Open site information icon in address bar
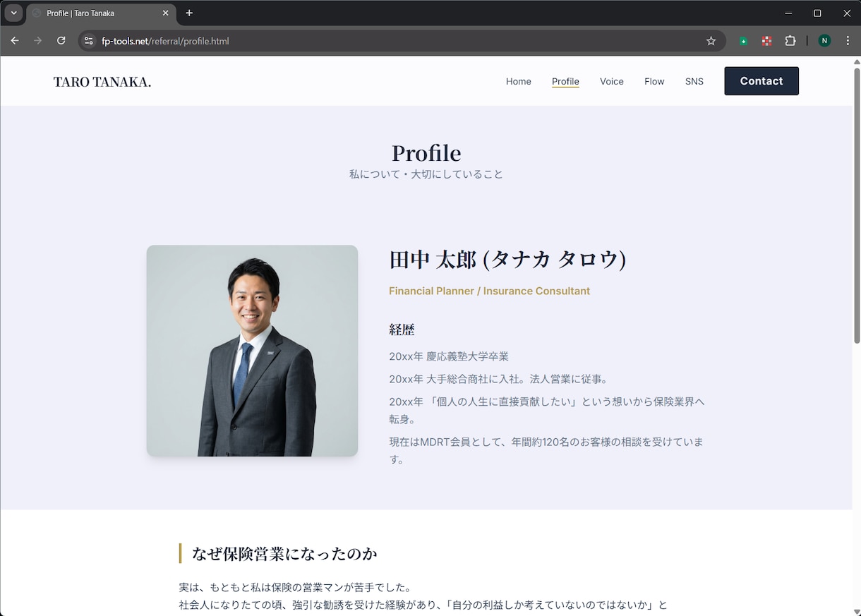The height and width of the screenshot is (616, 861). point(89,41)
